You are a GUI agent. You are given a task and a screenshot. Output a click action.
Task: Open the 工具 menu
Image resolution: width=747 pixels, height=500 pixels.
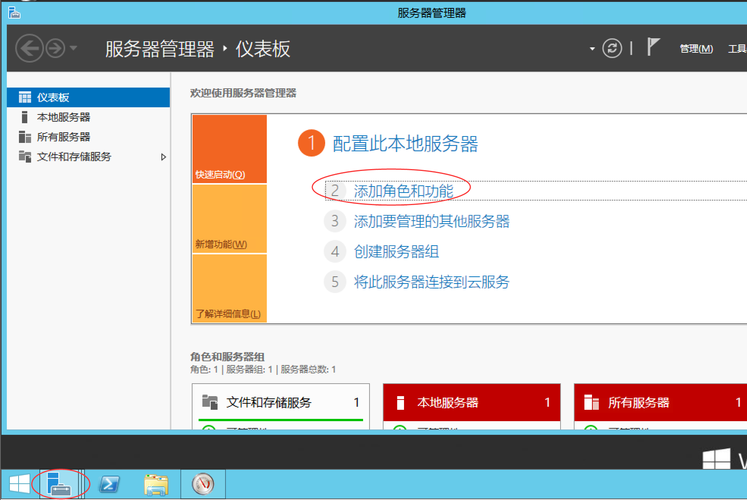coord(737,49)
